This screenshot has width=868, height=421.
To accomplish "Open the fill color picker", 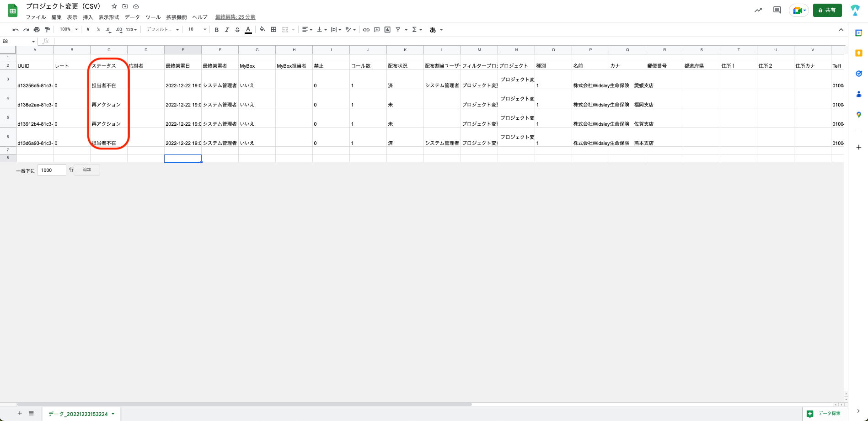I will [x=262, y=30].
